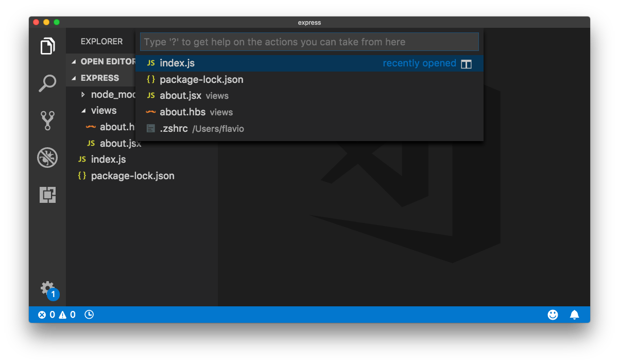Open the Debug view icon

(x=47, y=158)
